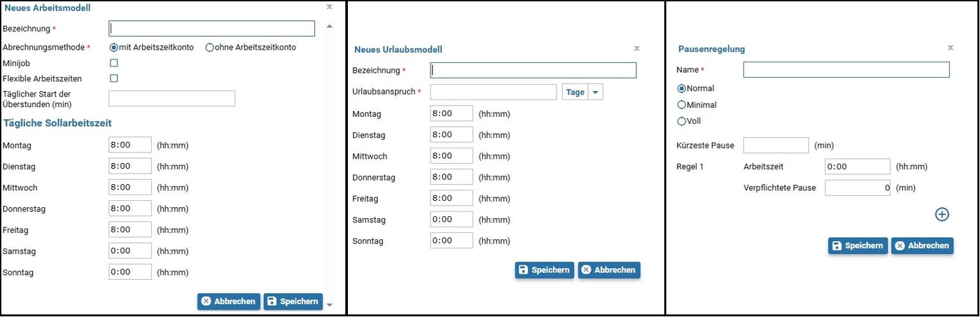Choose the Minimal break rule option

pos(681,105)
